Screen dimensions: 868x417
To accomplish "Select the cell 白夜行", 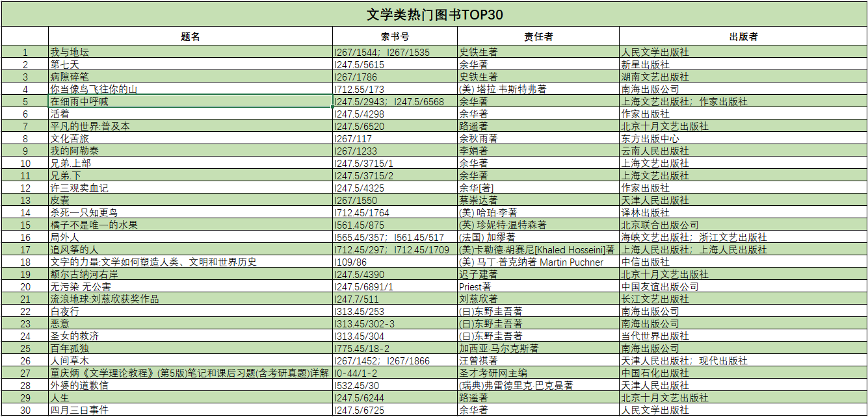I will pyautogui.click(x=191, y=312).
